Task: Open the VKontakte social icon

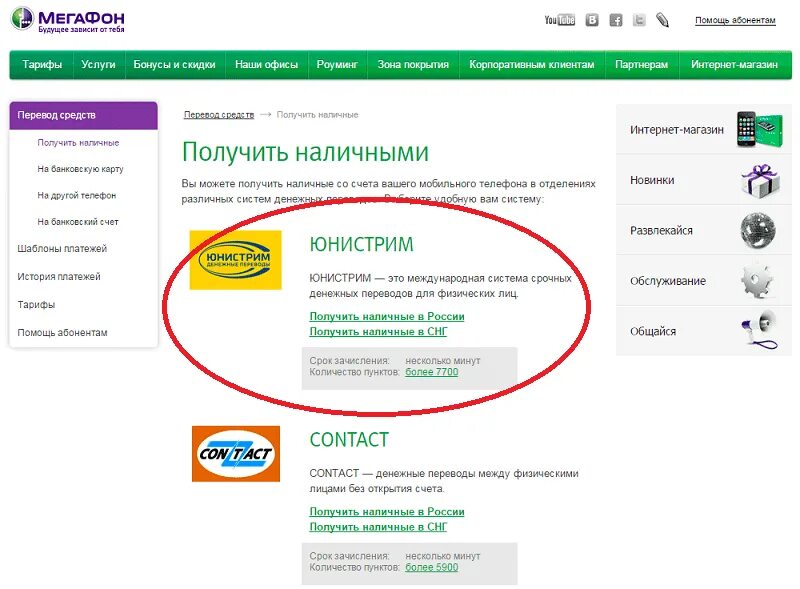Action: pyautogui.click(x=592, y=20)
